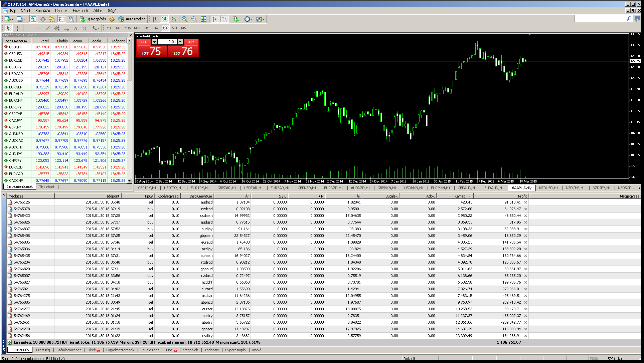
Task: Select the Fibonacci retracement tool
Action: click(66, 28)
